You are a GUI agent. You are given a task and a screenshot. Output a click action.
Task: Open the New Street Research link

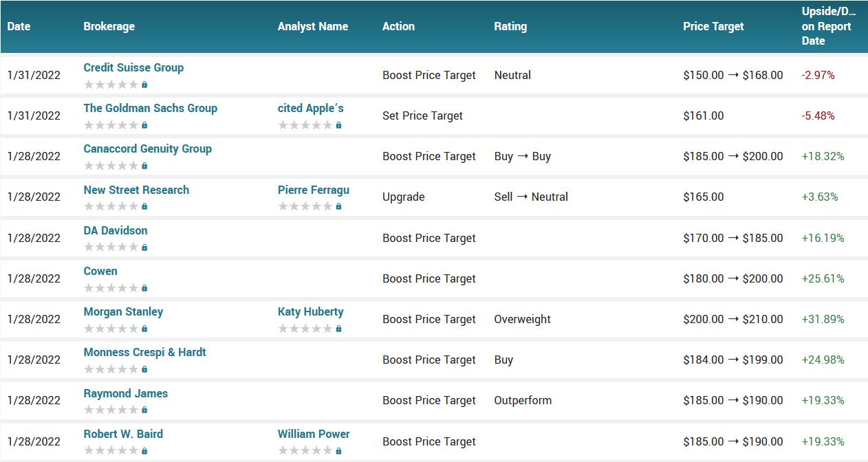[x=136, y=190]
